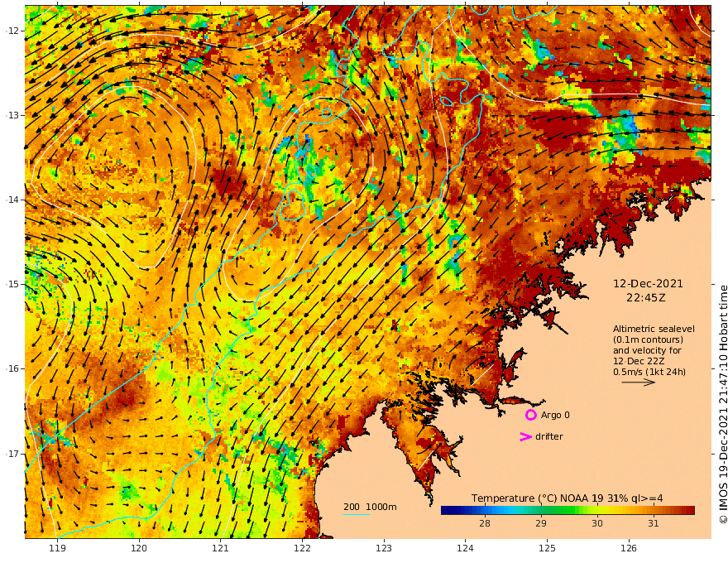The image size is (728, 563).
Task: Click latitude label -17
Action: pyautogui.click(x=12, y=454)
